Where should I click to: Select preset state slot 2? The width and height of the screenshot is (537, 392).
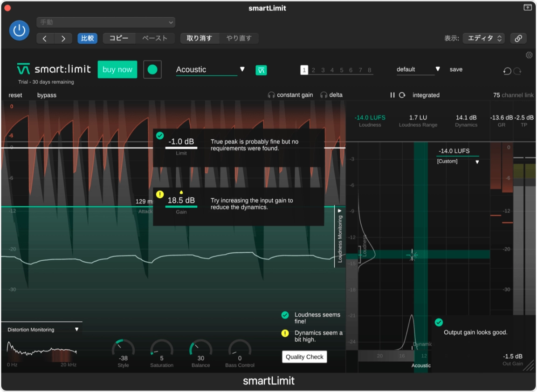(313, 70)
